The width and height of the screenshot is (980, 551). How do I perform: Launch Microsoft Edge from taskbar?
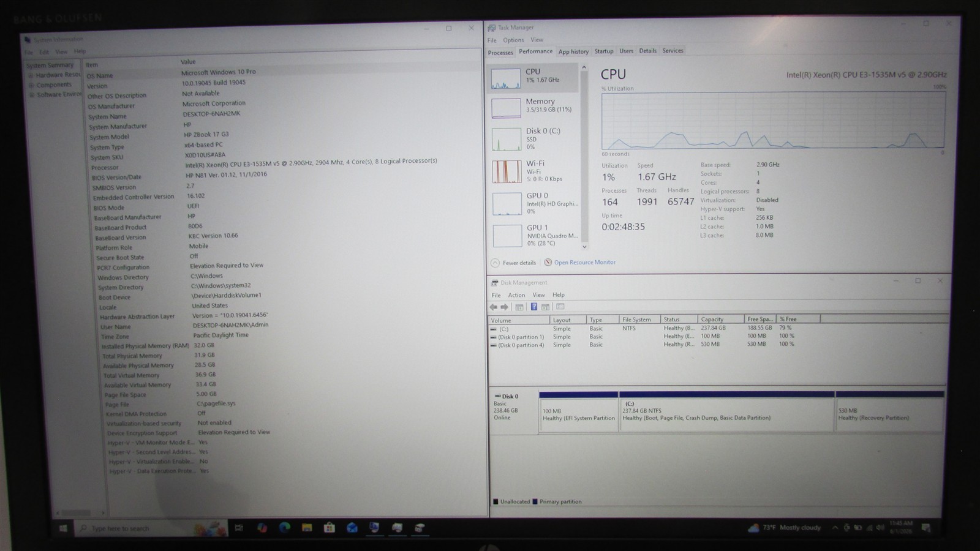pos(284,527)
